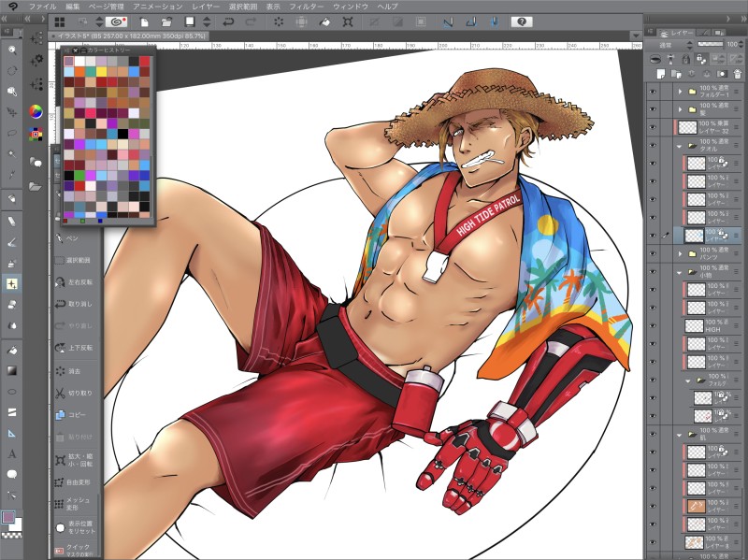Click the 左右反転 quick access button
Image resolution: width=748 pixels, height=560 pixels.
[x=75, y=282]
